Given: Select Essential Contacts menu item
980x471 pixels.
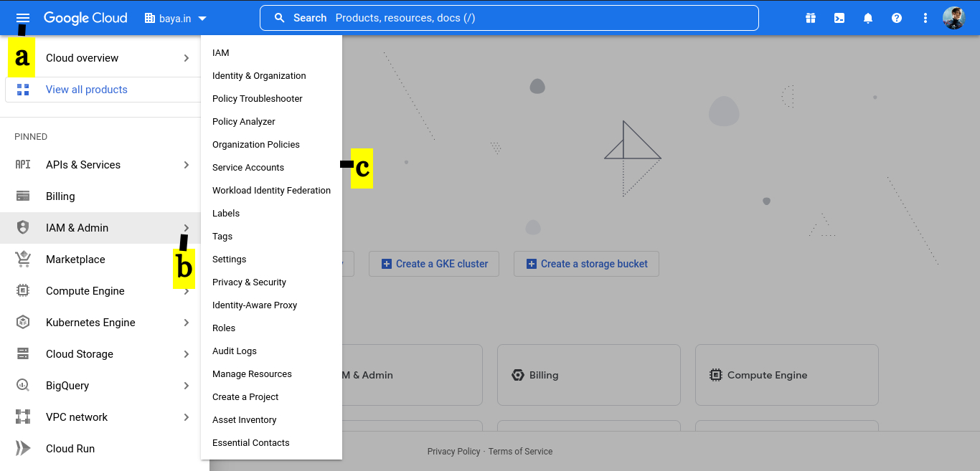Looking at the screenshot, I should pyautogui.click(x=271, y=443).
